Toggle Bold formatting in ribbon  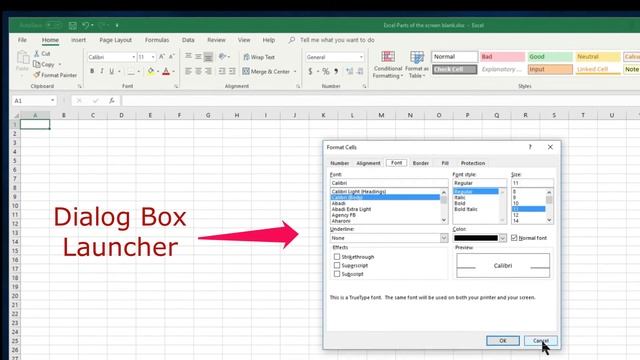pos(92,71)
